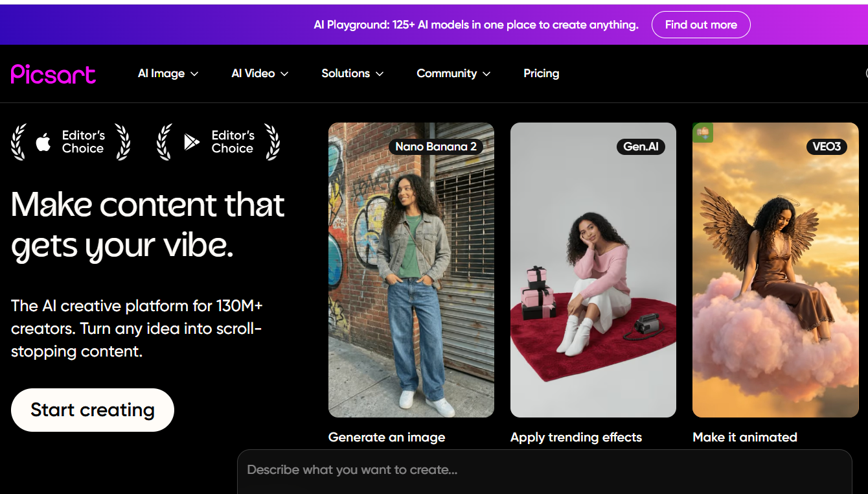Select the Apply trending effects thumbnail
Screen dimensions: 868x494
coord(593,270)
